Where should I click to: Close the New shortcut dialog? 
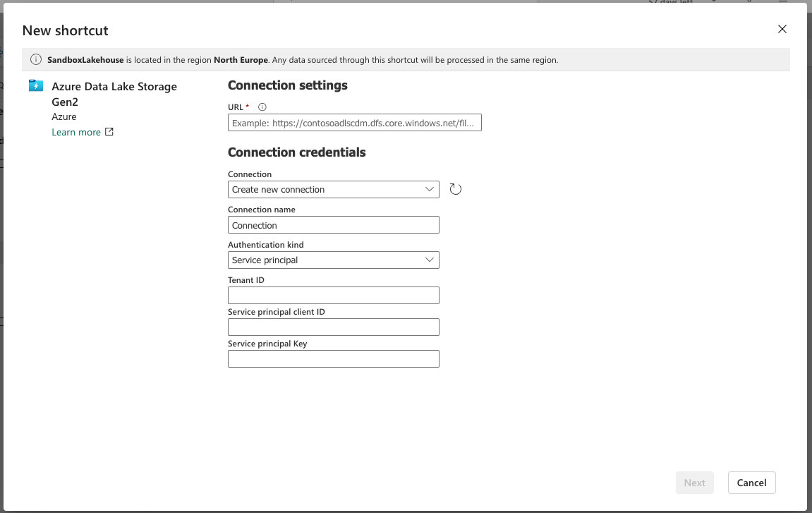(782, 29)
